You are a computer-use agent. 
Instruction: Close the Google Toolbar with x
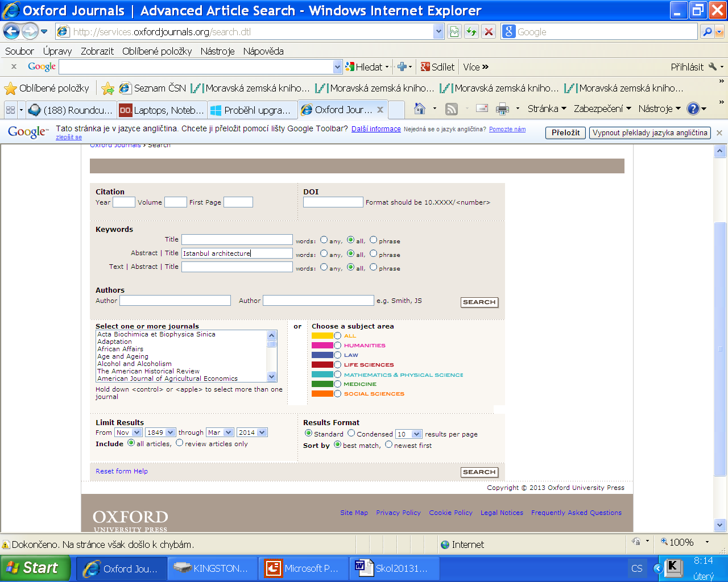(x=14, y=67)
